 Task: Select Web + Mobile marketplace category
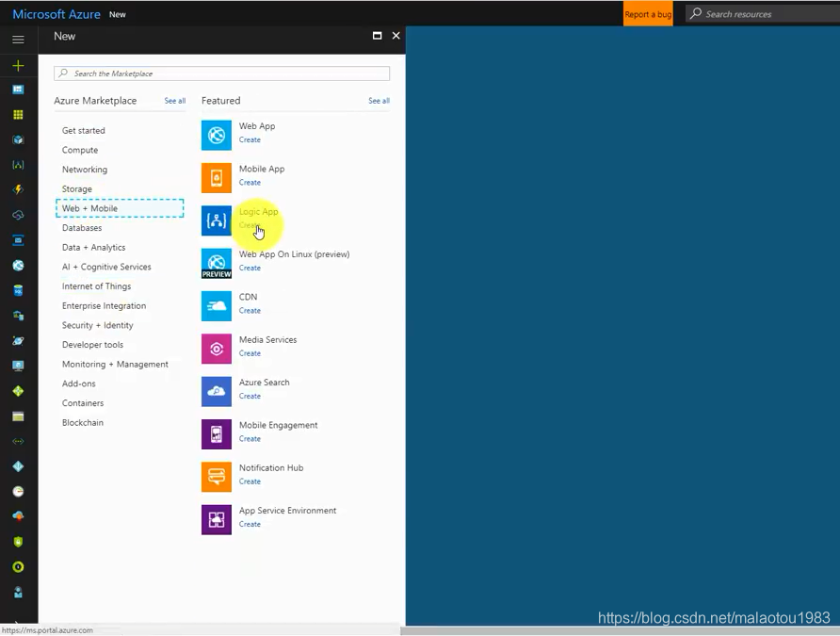coord(120,208)
